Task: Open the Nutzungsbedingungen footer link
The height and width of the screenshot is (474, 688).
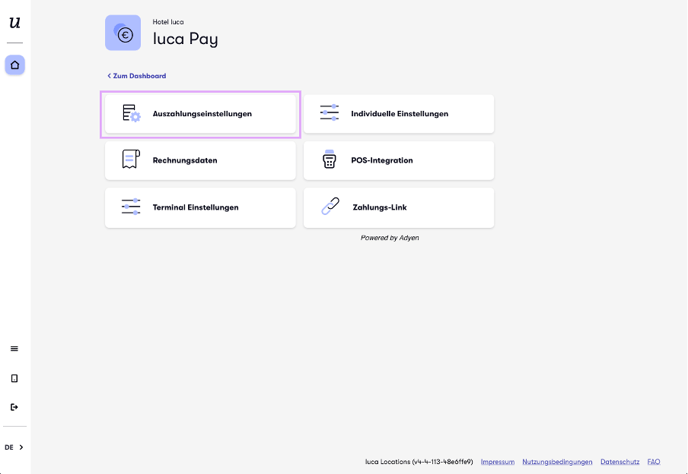Action: tap(557, 462)
